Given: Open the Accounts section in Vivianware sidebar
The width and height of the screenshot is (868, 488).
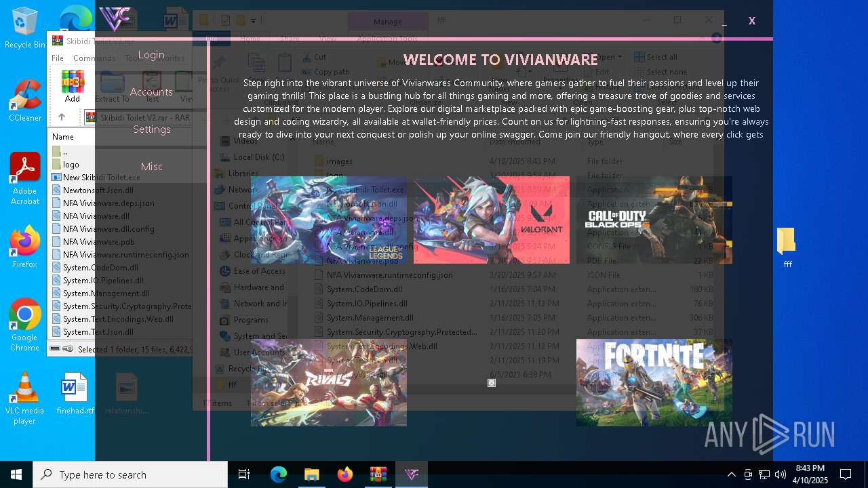Looking at the screenshot, I should (x=151, y=92).
